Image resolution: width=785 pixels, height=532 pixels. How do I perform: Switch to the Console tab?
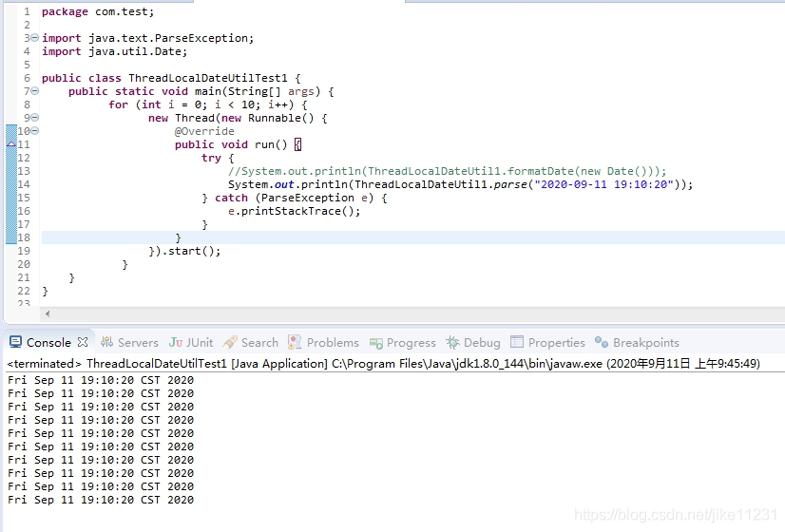48,342
